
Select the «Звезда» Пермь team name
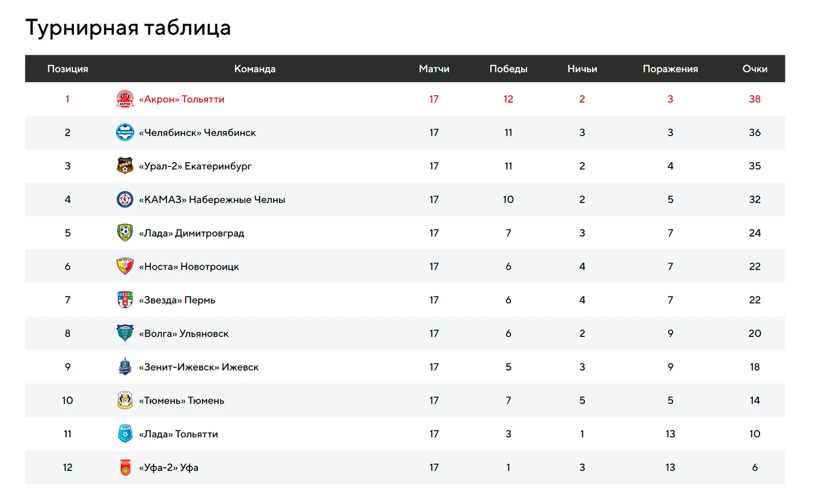point(177,300)
